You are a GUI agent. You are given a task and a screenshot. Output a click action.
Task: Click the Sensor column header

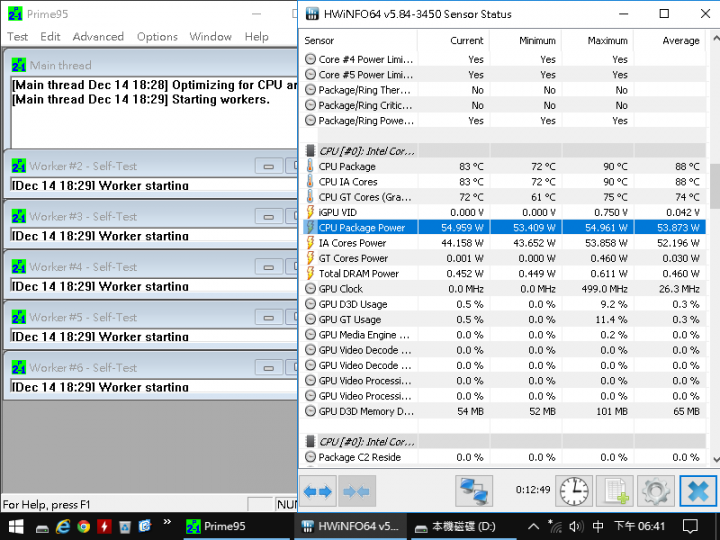(x=359, y=40)
